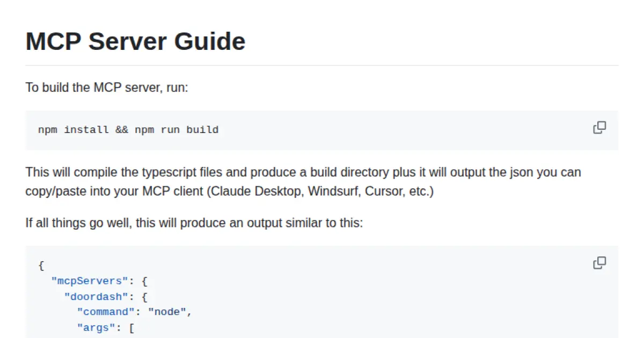Click the opening curly brace of the JSON
644x338 pixels.
click(x=41, y=265)
